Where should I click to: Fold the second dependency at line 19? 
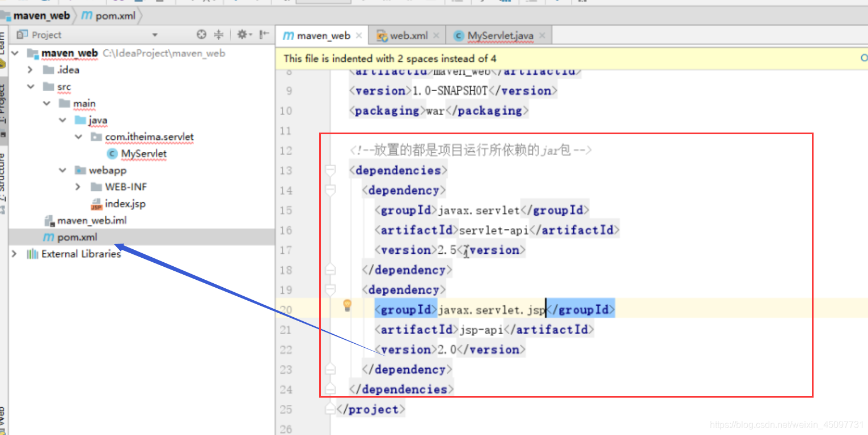[x=330, y=290]
